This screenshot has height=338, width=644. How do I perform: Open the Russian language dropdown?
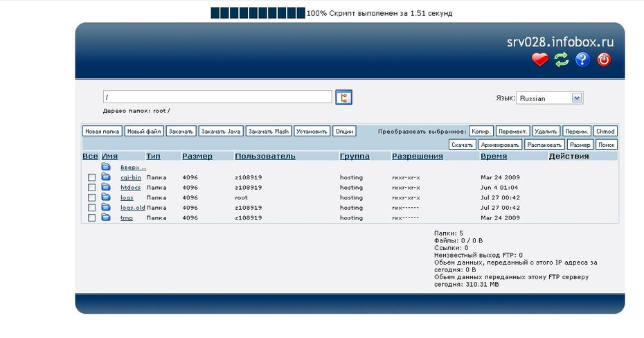click(x=550, y=98)
